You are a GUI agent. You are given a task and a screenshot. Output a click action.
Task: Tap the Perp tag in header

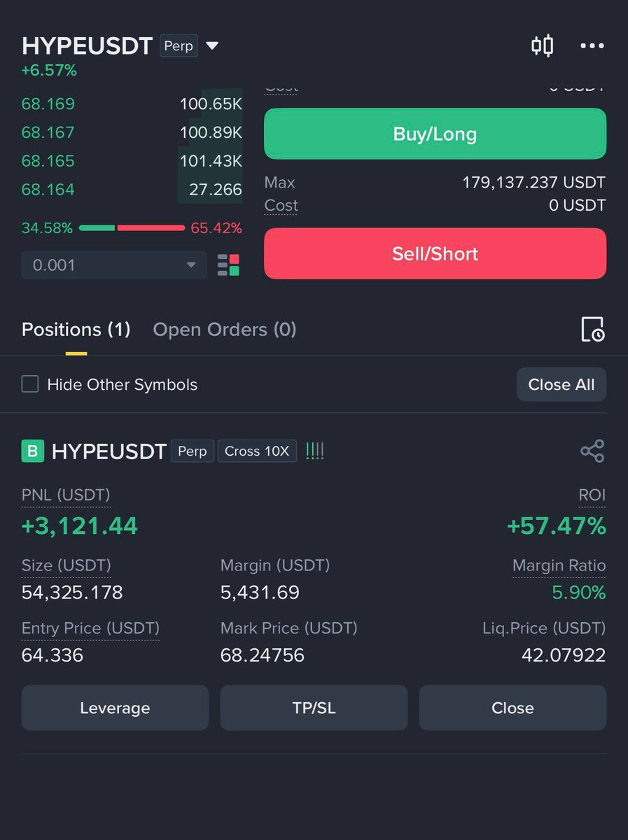pyautogui.click(x=179, y=46)
